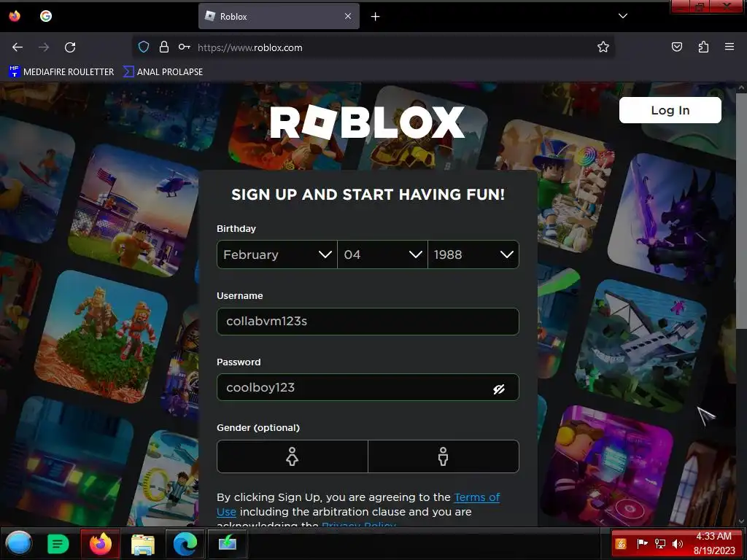This screenshot has height=560, width=747.
Task: Click the Firefox View flame icon
Action: (x=15, y=16)
